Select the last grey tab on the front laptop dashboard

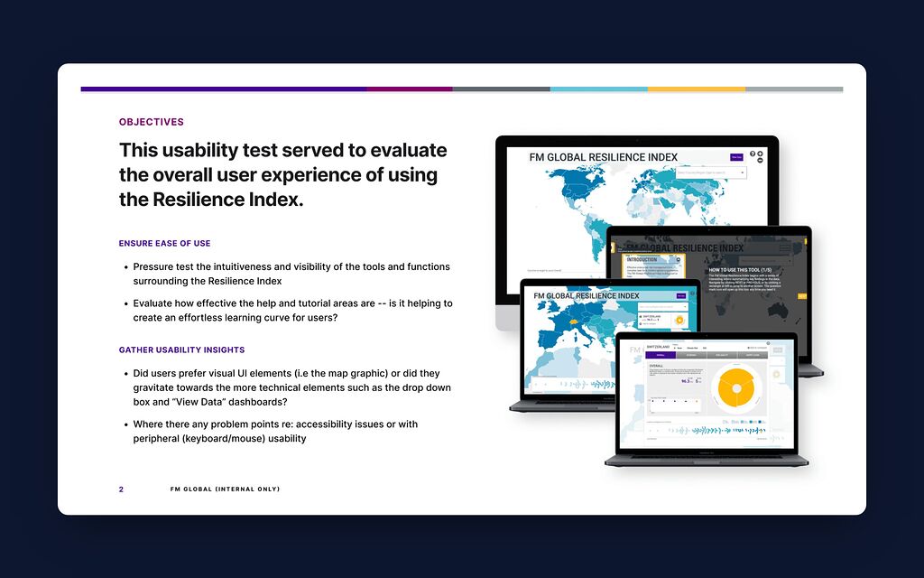pyautogui.click(x=753, y=355)
